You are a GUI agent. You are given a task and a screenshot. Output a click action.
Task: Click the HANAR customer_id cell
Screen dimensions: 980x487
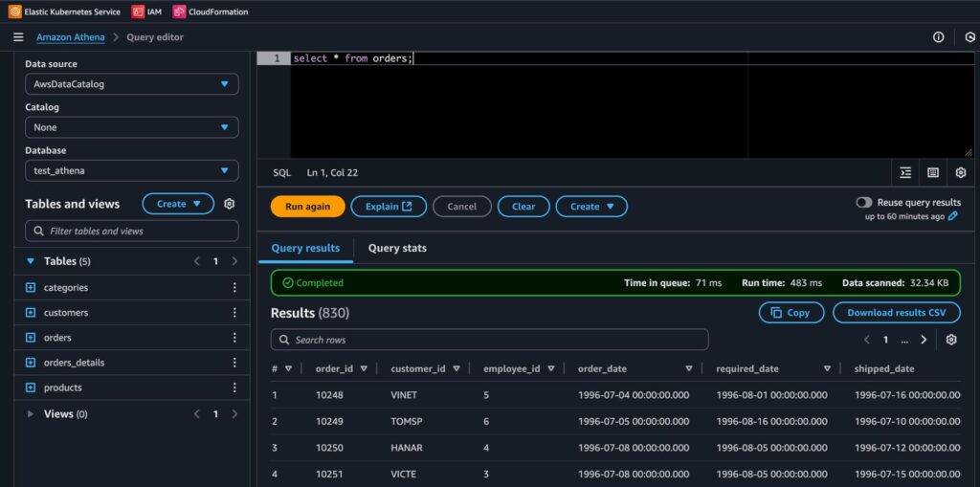click(406, 448)
